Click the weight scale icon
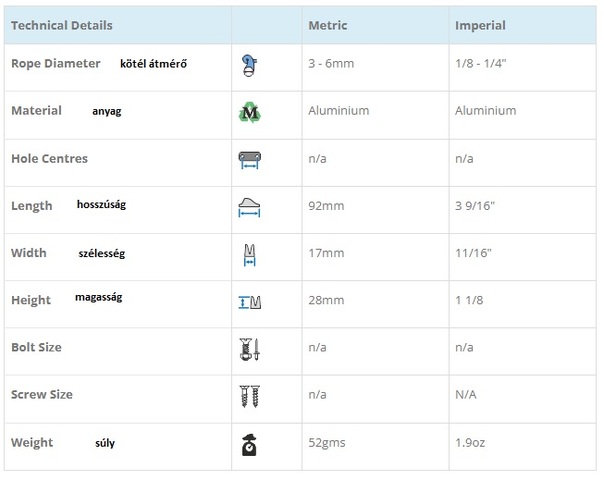604x480 pixels. [x=250, y=445]
